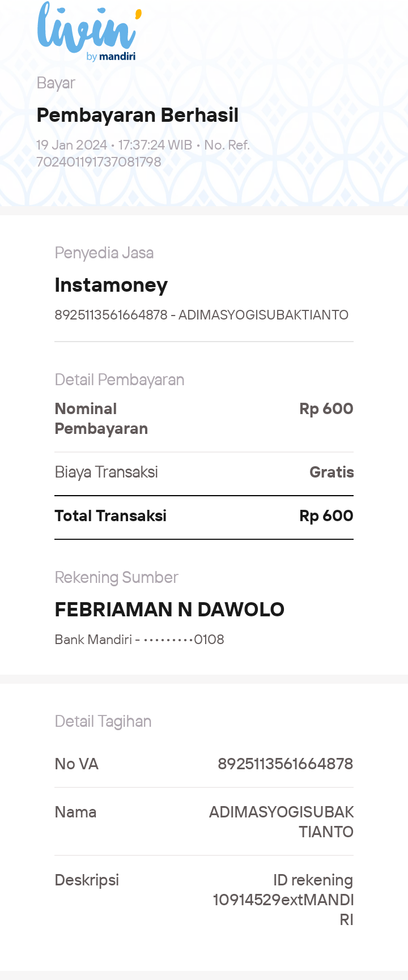Viewport: 408px width, 980px height.
Task: Click the reference number 702401191737081798
Action: pos(99,162)
